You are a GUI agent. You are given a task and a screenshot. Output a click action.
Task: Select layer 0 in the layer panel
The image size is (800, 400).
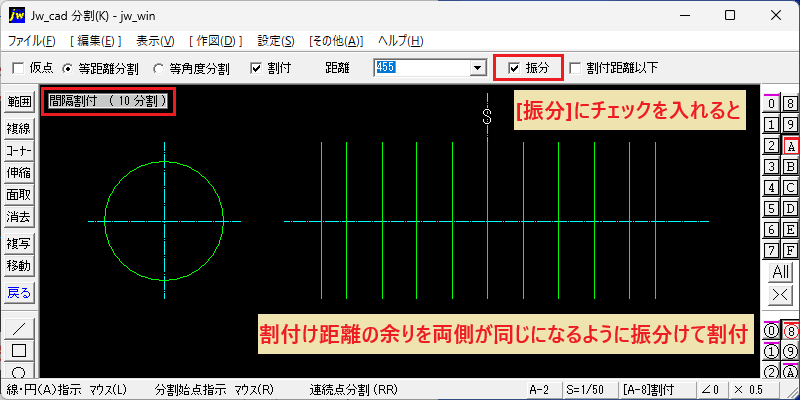(772, 104)
